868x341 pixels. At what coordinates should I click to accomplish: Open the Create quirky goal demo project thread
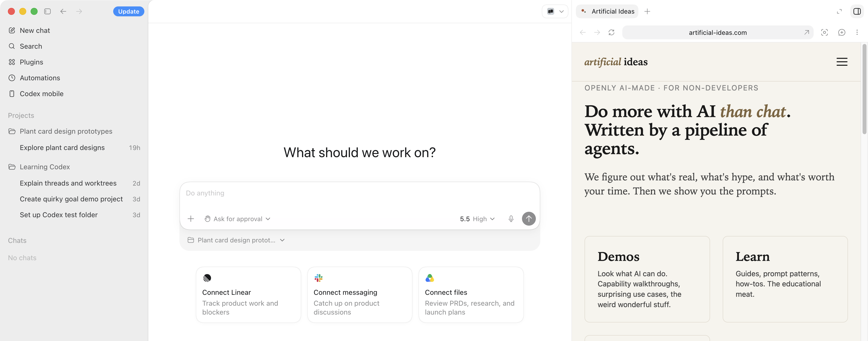point(74,199)
